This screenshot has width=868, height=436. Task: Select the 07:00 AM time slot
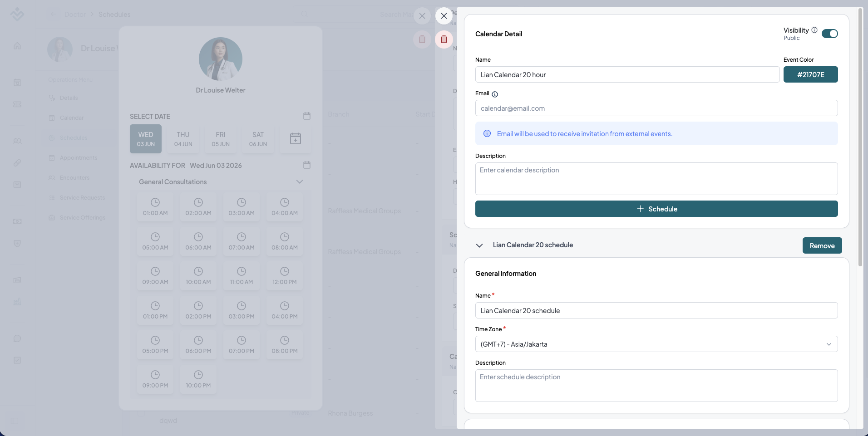click(242, 241)
